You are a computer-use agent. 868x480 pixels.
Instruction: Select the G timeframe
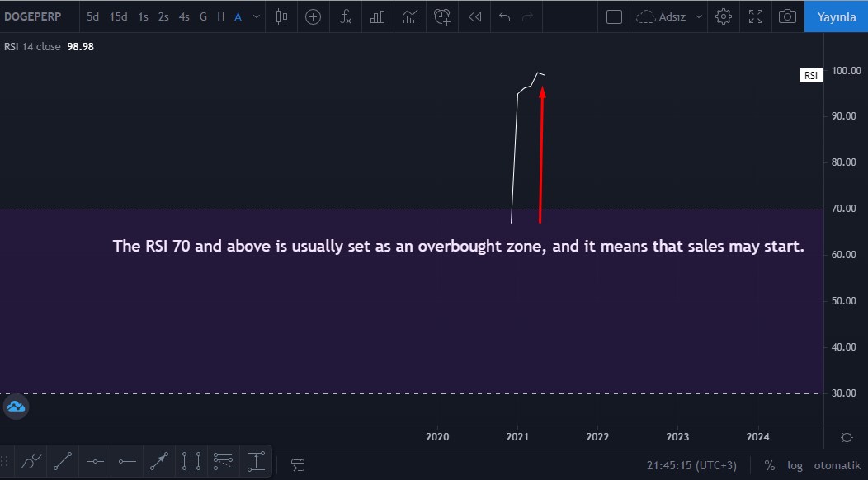click(203, 16)
